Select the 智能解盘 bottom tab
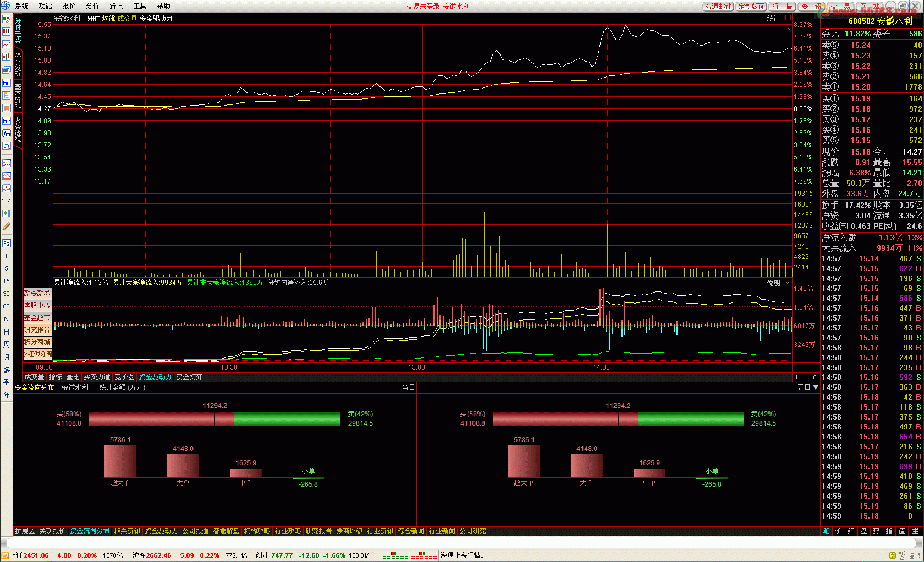Screen dimensions: 924x562 pos(226,531)
